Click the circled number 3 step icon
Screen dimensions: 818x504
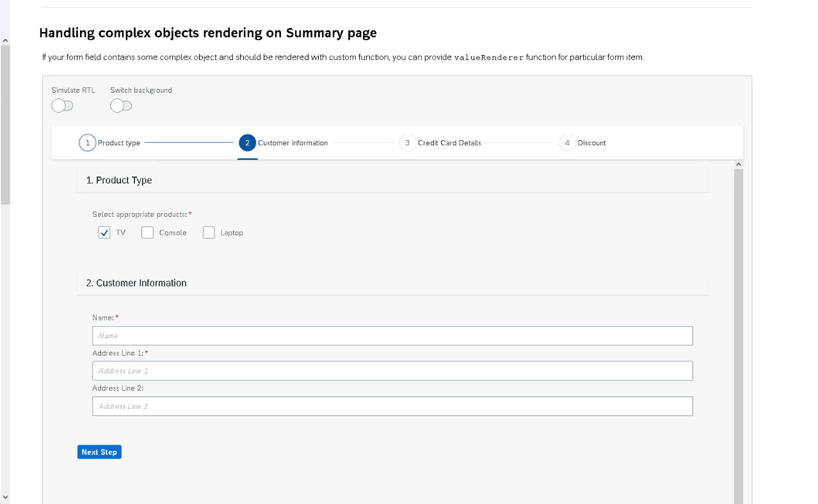pos(408,143)
